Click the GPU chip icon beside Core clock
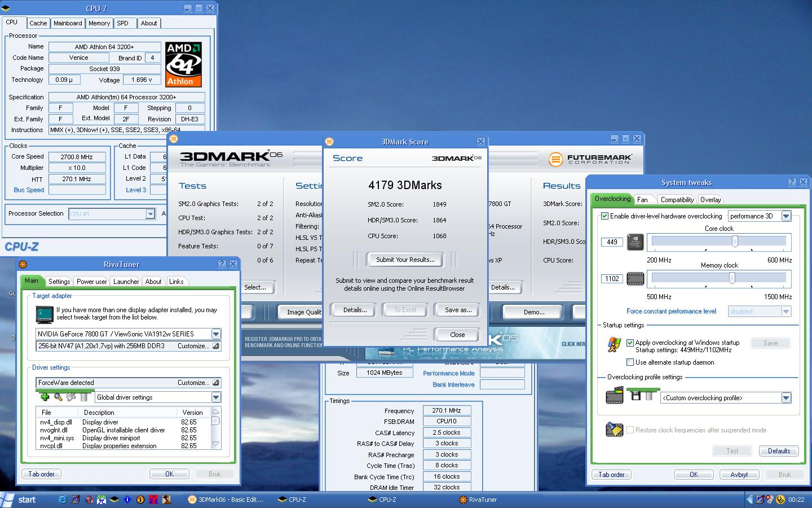Screen dimensions: 812x508 click(636, 242)
